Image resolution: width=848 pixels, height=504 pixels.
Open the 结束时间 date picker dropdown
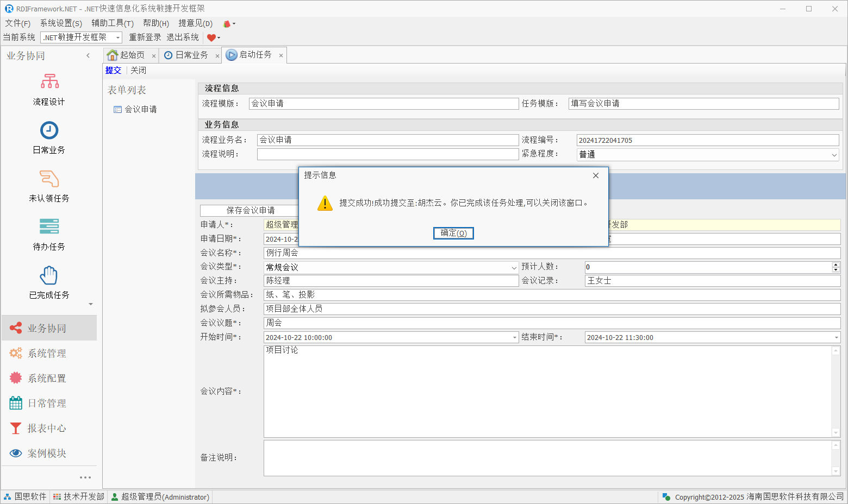(836, 337)
